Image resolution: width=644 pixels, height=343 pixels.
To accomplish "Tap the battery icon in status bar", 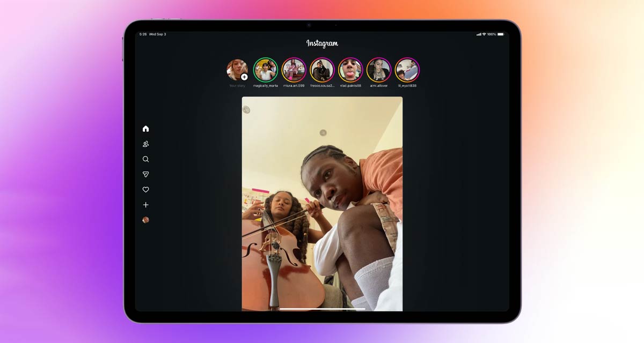I will coord(501,34).
